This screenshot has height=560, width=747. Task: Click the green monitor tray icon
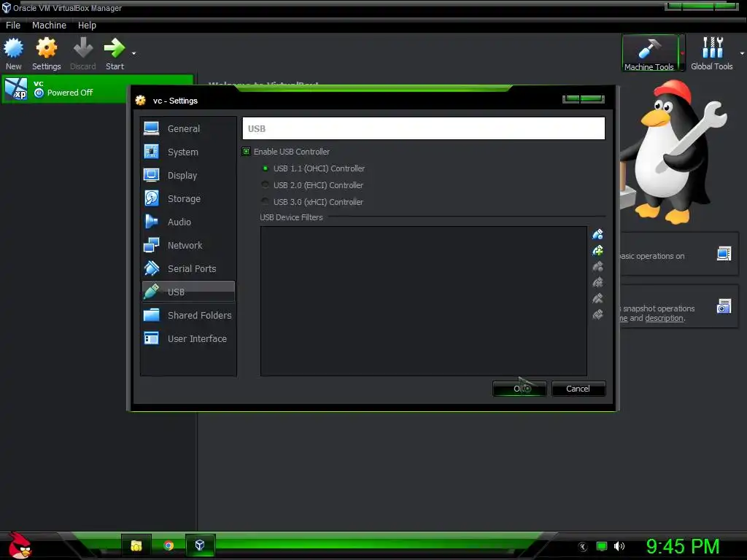(x=602, y=546)
